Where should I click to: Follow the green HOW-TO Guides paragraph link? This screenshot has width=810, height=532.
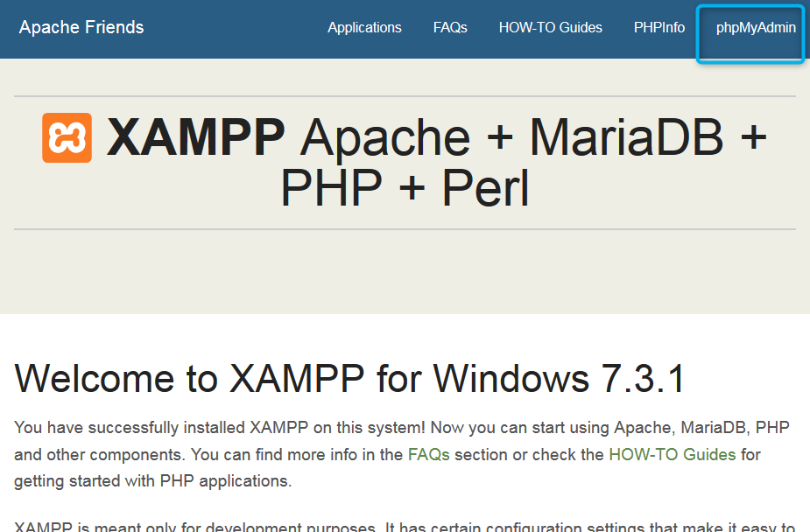pos(672,455)
